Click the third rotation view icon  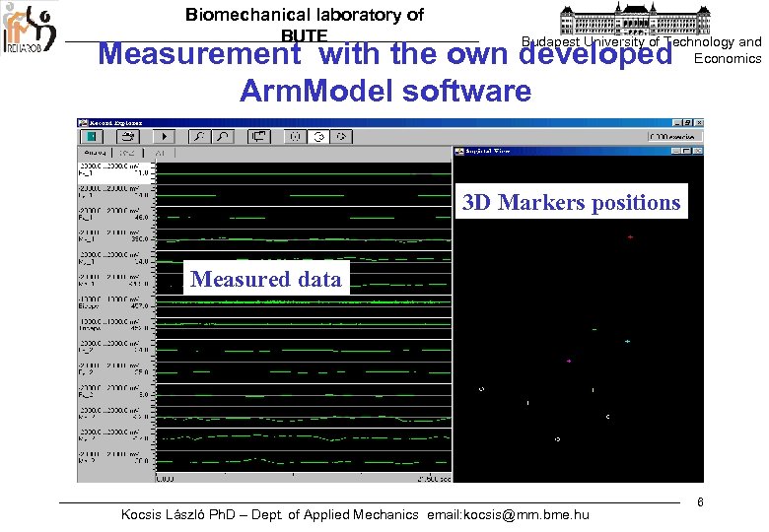coord(342,137)
